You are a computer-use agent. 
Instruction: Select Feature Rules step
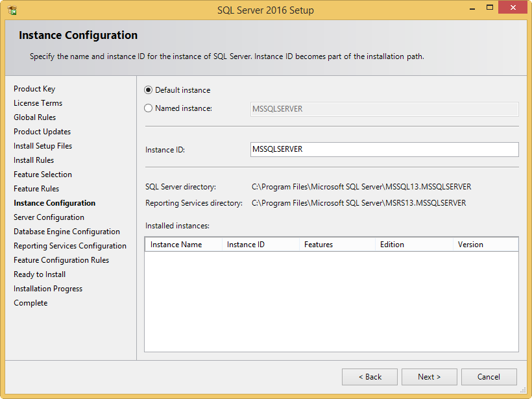36,189
